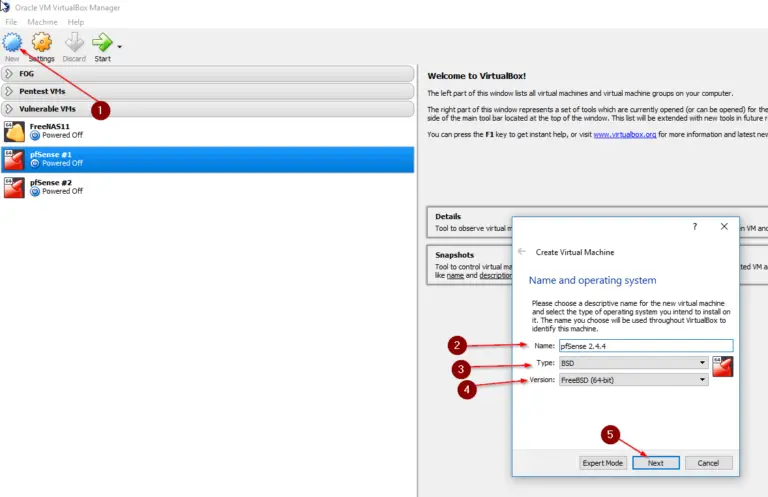Open the Start button dropdown arrow
This screenshot has height=497, width=768.
click(x=120, y=47)
